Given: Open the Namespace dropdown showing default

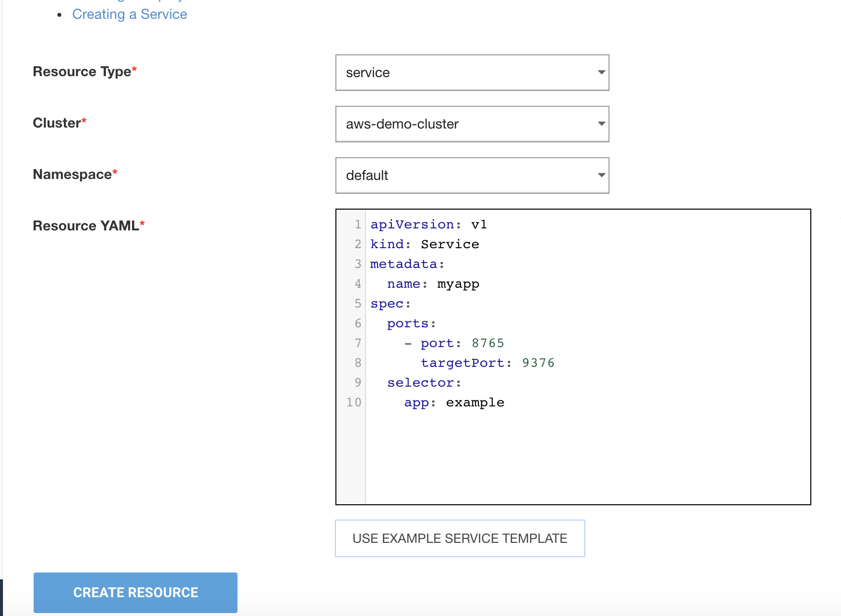Looking at the screenshot, I should coord(472,176).
